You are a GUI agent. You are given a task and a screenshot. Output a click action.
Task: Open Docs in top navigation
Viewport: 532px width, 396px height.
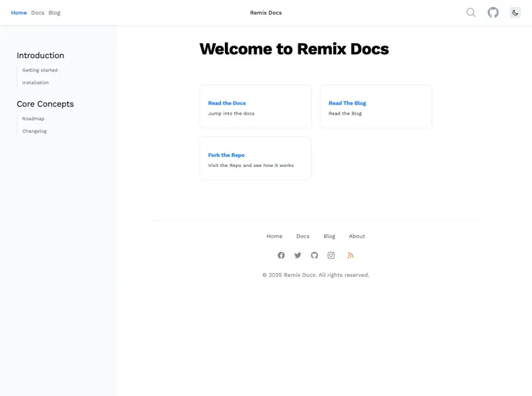(38, 12)
